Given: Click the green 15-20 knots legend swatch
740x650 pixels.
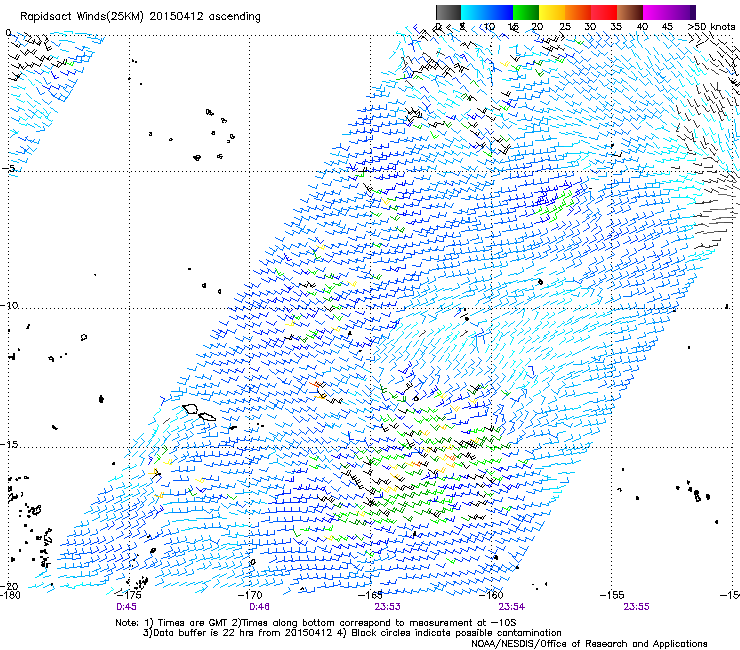Looking at the screenshot, I should (x=525, y=12).
